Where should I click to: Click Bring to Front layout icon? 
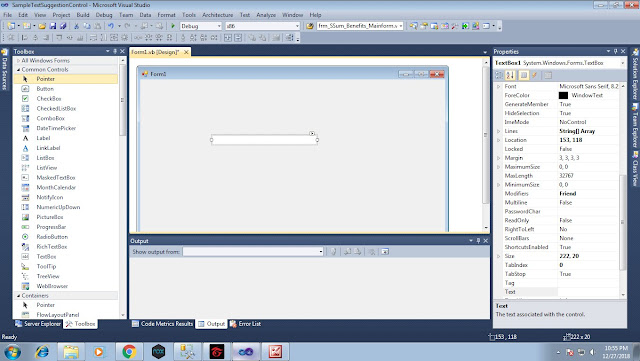pyautogui.click(x=252, y=38)
